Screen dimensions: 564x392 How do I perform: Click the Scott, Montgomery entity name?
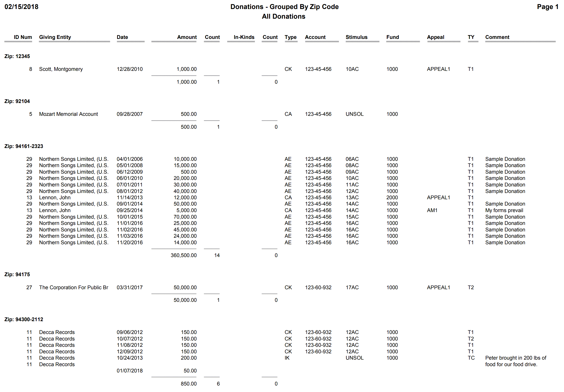pyautogui.click(x=61, y=69)
